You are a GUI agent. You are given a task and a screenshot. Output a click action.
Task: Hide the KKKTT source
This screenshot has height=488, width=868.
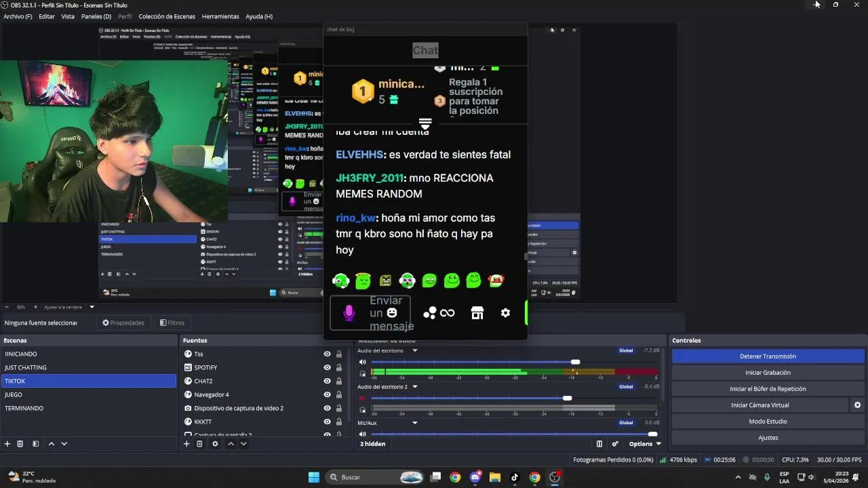[327, 422]
